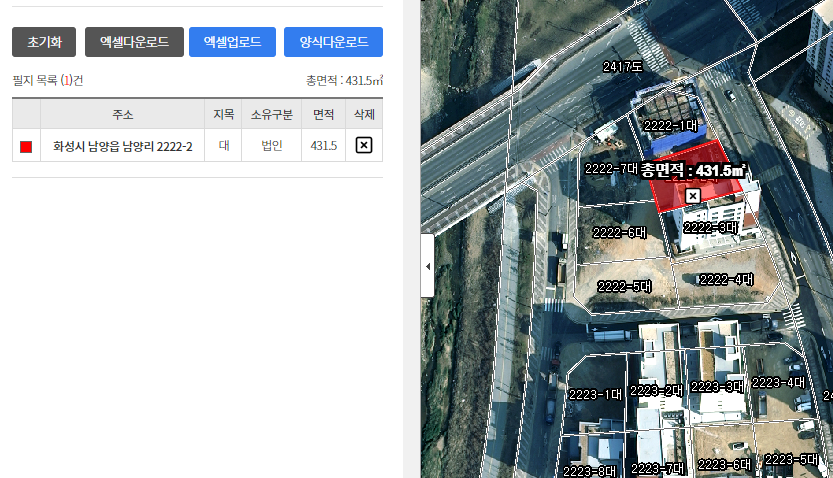Download the list via 엑셀다운로드
Viewport: 833px width, 478px height.
click(134, 42)
